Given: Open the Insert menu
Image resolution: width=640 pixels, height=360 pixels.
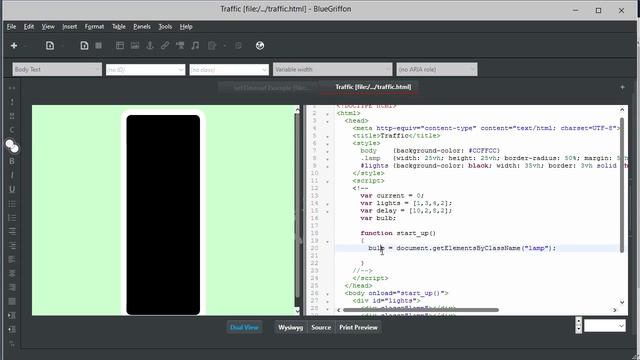Looking at the screenshot, I should coord(69,27).
